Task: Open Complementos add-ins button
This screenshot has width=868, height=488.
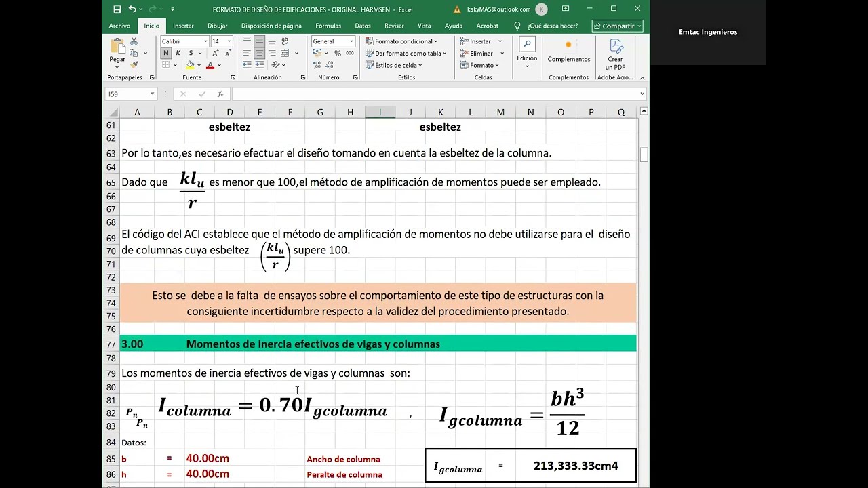Action: [568, 52]
